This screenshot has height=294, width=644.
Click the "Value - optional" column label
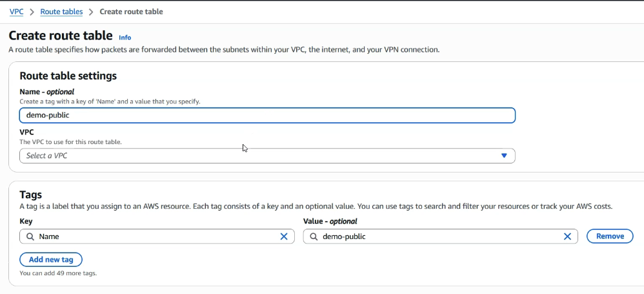coord(330,222)
